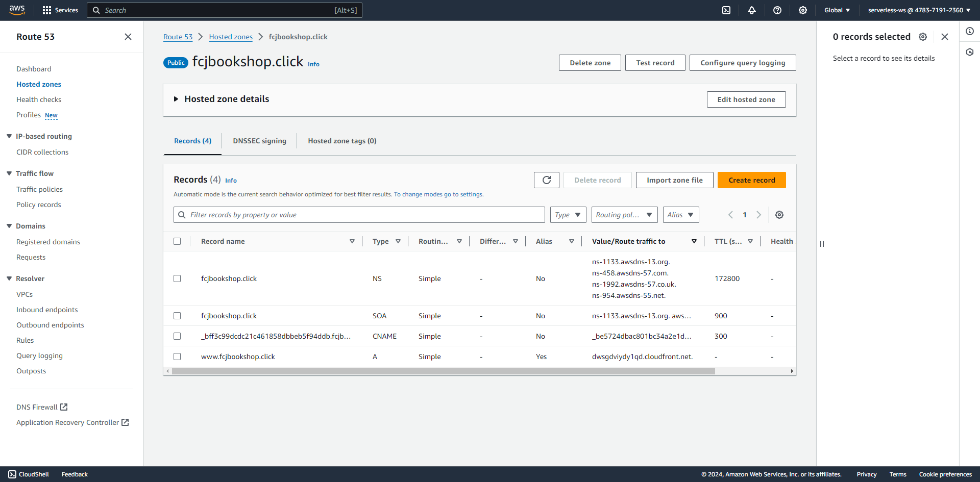
Task: Click the Delete zone button
Action: 590,63
